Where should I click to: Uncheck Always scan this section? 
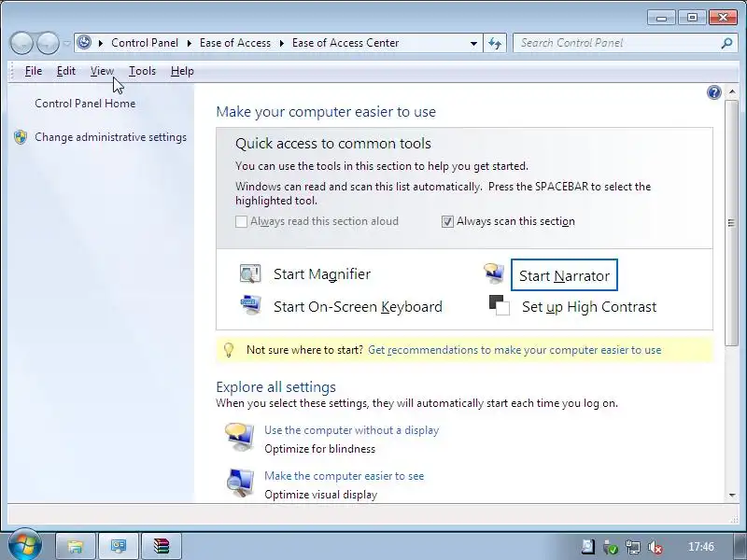coord(447,221)
